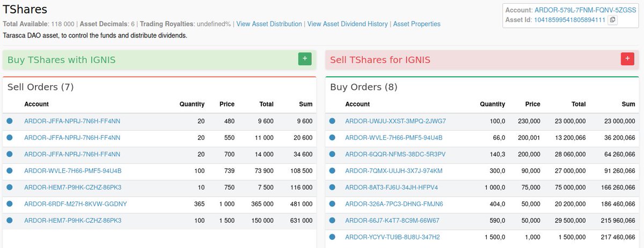Screen dimensions: 644x248
Task: Click Sell Orders Price column header
Action: (227, 104)
